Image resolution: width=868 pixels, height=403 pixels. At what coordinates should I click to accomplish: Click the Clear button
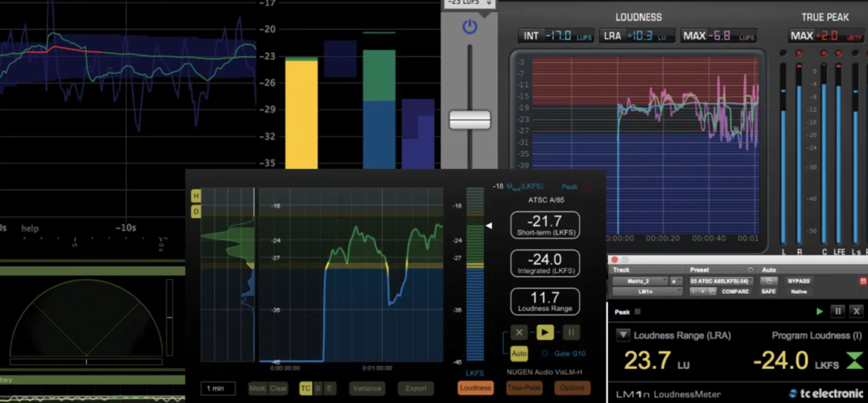click(x=278, y=389)
